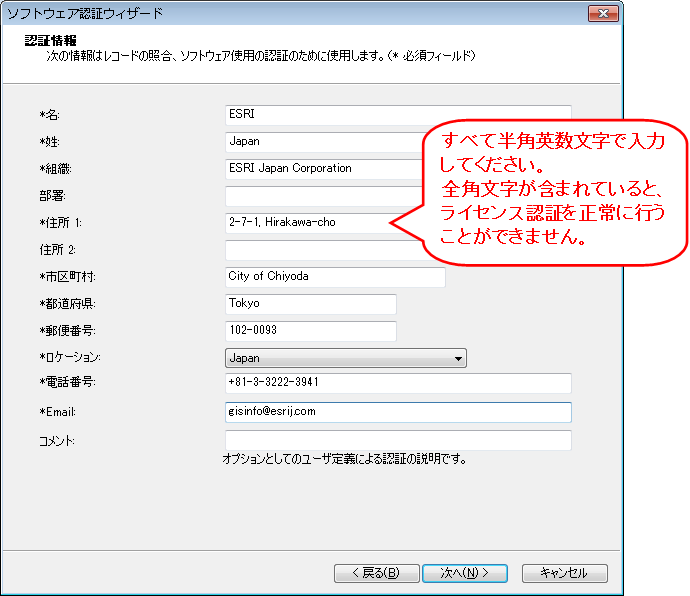The height and width of the screenshot is (596, 690).
Task: Click the empty コメント input field
Action: point(398,440)
